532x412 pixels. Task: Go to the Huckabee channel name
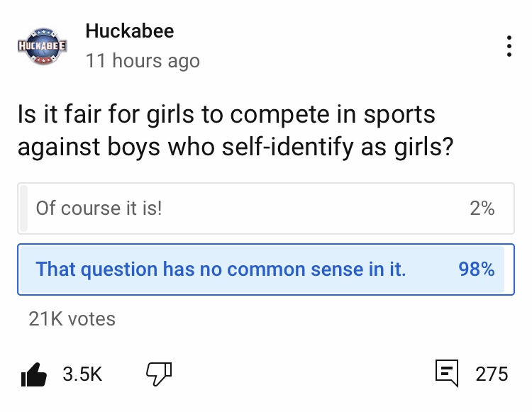click(x=129, y=31)
